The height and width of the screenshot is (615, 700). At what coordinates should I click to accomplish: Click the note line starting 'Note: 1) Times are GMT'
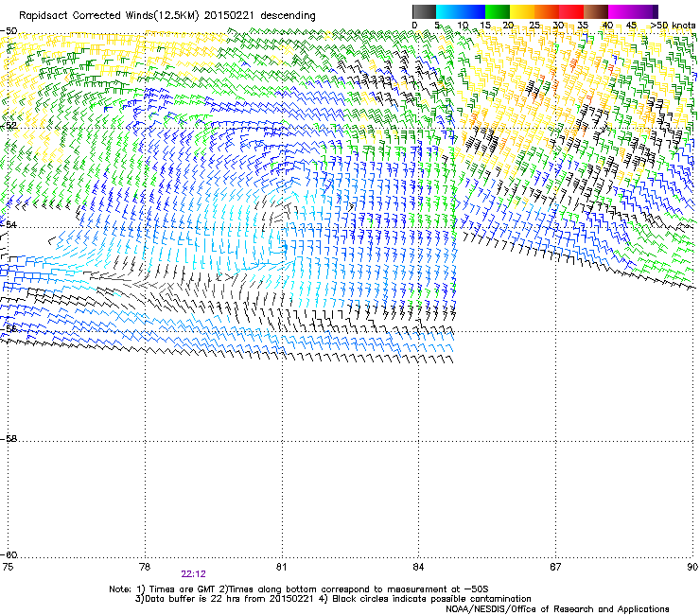click(x=299, y=589)
